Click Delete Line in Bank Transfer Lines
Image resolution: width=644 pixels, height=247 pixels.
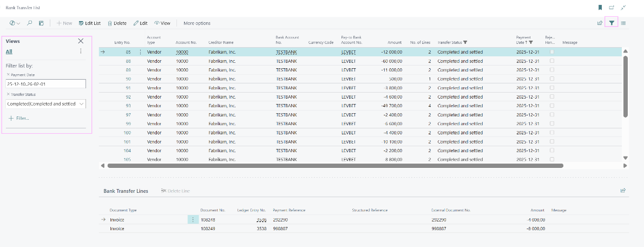pos(176,191)
